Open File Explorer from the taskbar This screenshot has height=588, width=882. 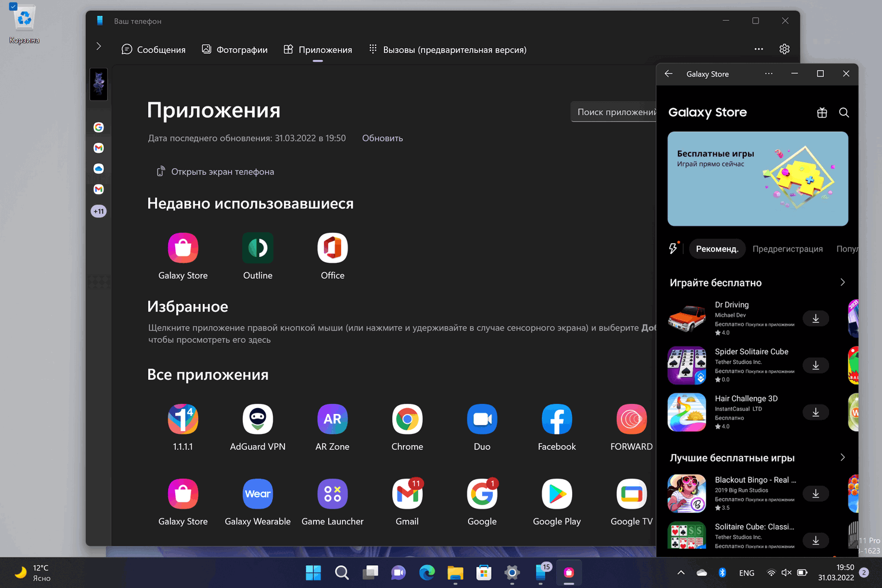(x=455, y=573)
